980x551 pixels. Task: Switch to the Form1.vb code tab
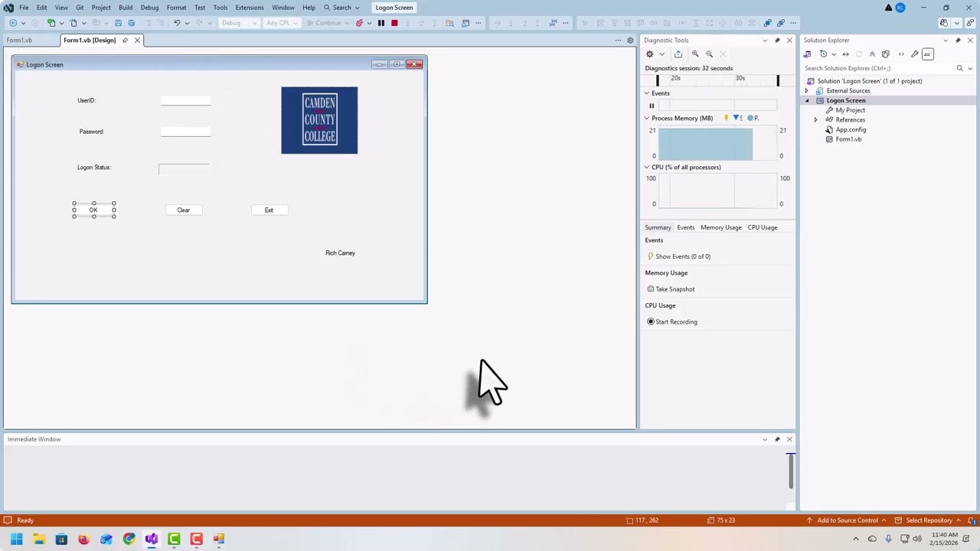coord(20,41)
